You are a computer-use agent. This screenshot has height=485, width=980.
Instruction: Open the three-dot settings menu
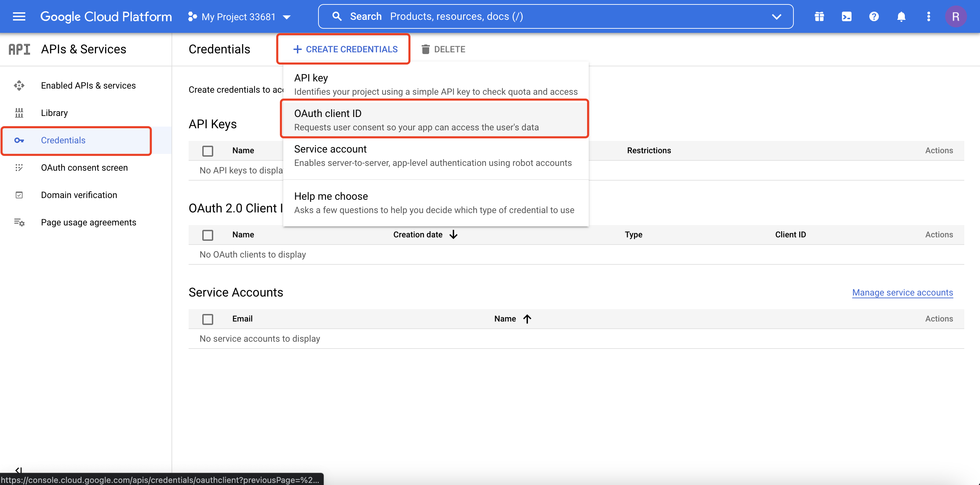928,16
